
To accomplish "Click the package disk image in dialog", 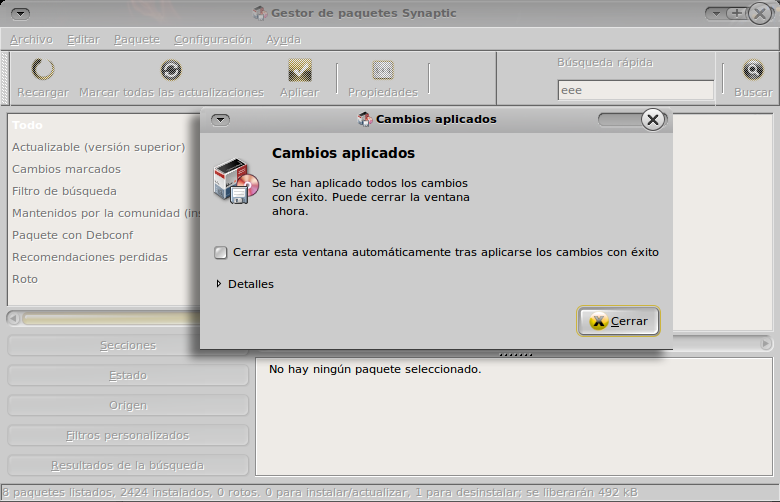I will coord(236,181).
